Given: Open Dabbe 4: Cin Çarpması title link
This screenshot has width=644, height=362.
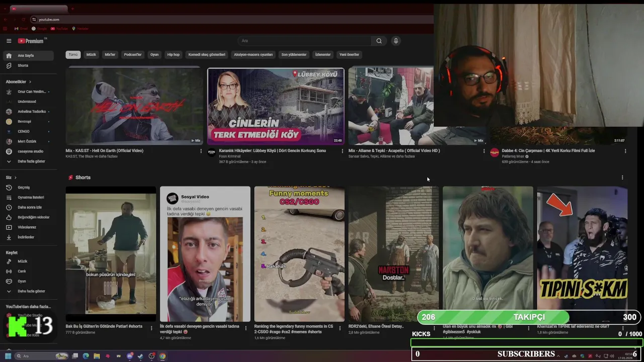Looking at the screenshot, I should tap(548, 151).
